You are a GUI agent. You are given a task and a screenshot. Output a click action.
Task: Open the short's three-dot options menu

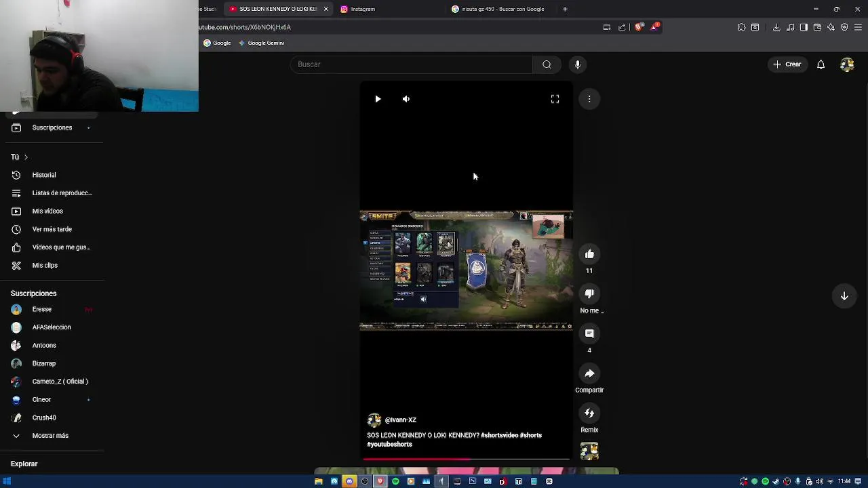[589, 99]
